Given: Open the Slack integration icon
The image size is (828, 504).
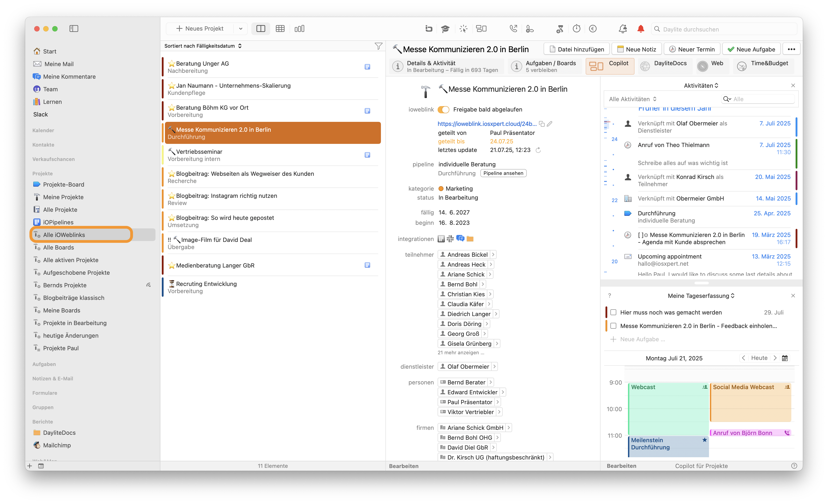Looking at the screenshot, I should [x=450, y=239].
